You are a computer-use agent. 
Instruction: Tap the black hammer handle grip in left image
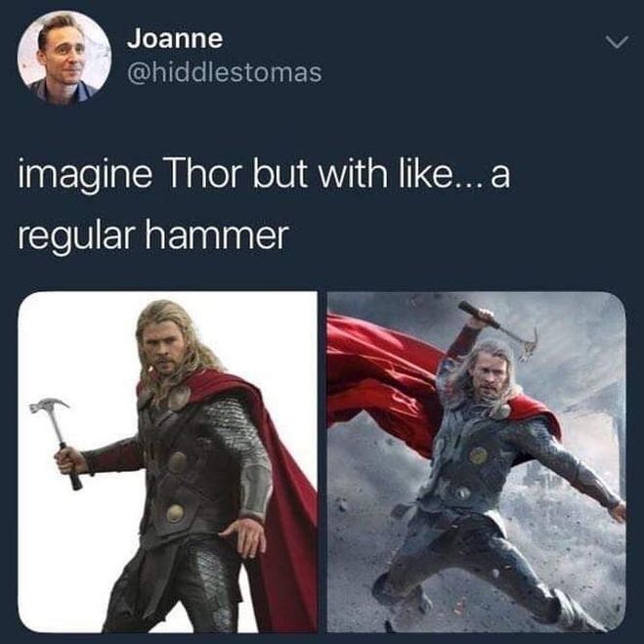tap(69, 467)
